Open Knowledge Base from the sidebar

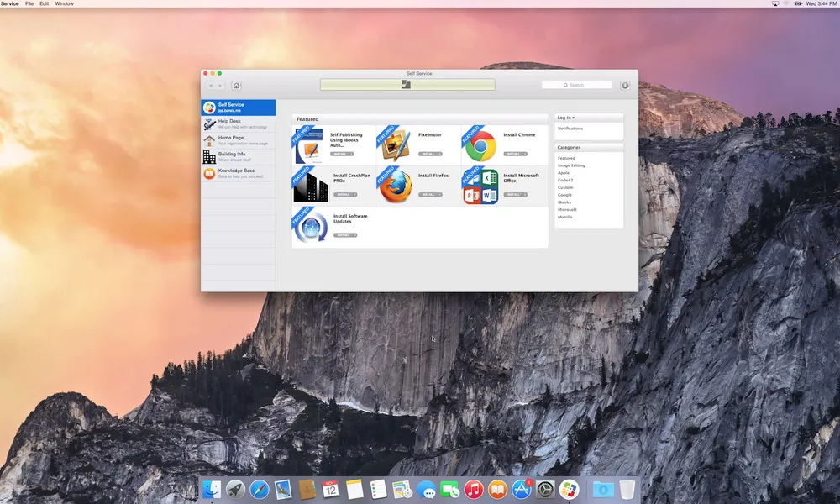point(237,174)
